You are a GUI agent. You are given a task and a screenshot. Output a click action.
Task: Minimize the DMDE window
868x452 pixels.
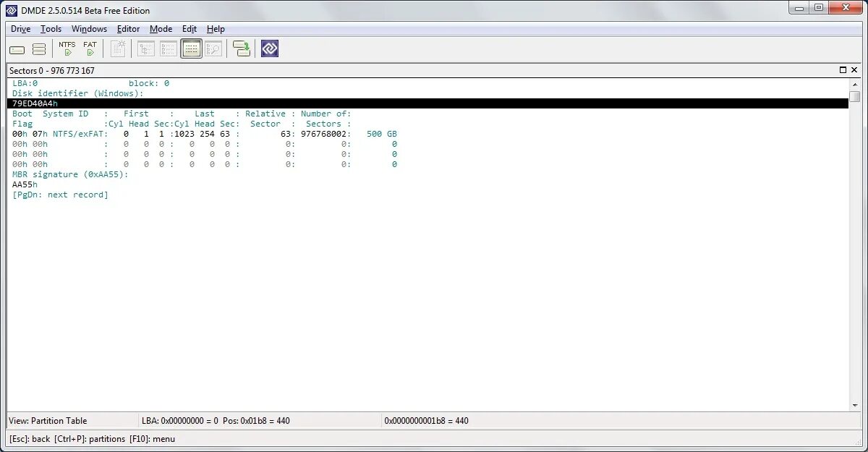pyautogui.click(x=799, y=8)
